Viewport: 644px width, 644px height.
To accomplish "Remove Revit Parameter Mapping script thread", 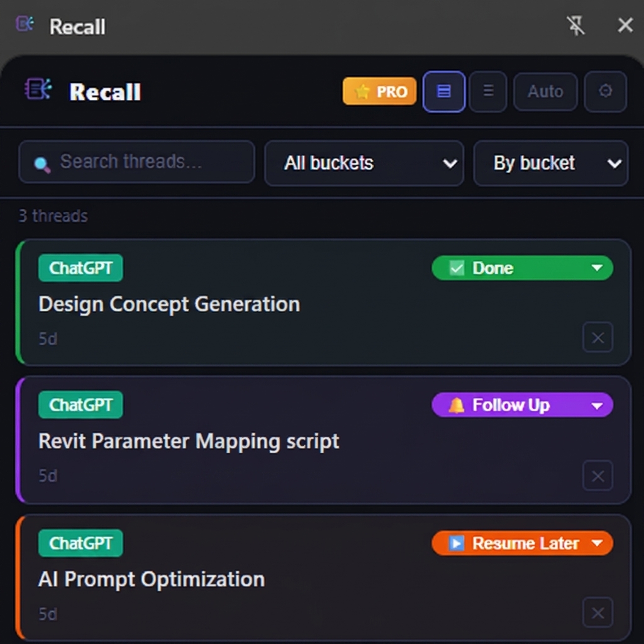I will (597, 475).
